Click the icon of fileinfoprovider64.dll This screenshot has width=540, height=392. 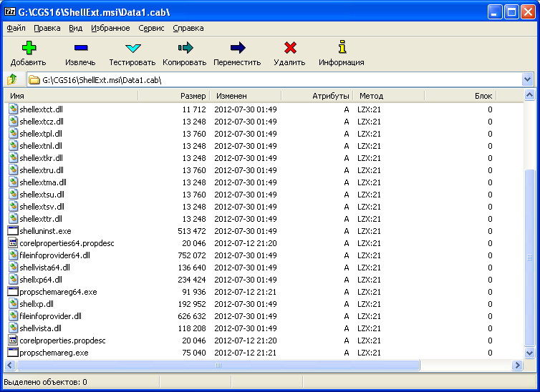(x=13, y=255)
